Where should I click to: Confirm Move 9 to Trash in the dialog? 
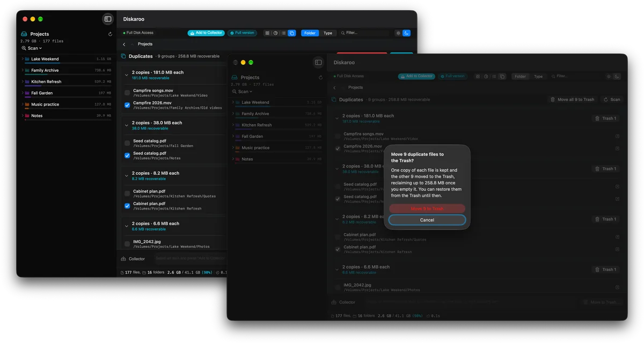pyautogui.click(x=427, y=208)
